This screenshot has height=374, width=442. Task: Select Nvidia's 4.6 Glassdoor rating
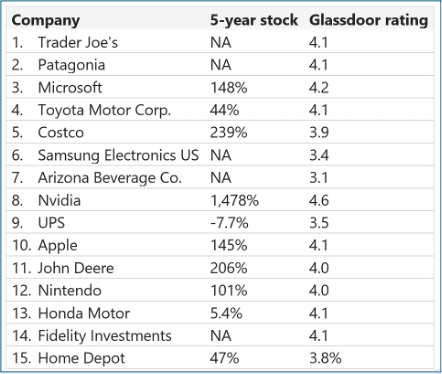319,201
